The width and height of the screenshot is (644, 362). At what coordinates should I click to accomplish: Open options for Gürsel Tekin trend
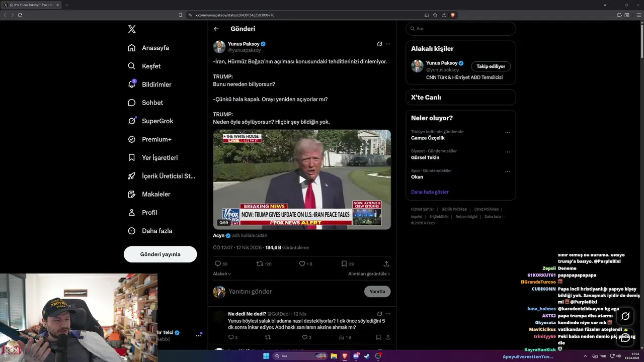coord(507,152)
